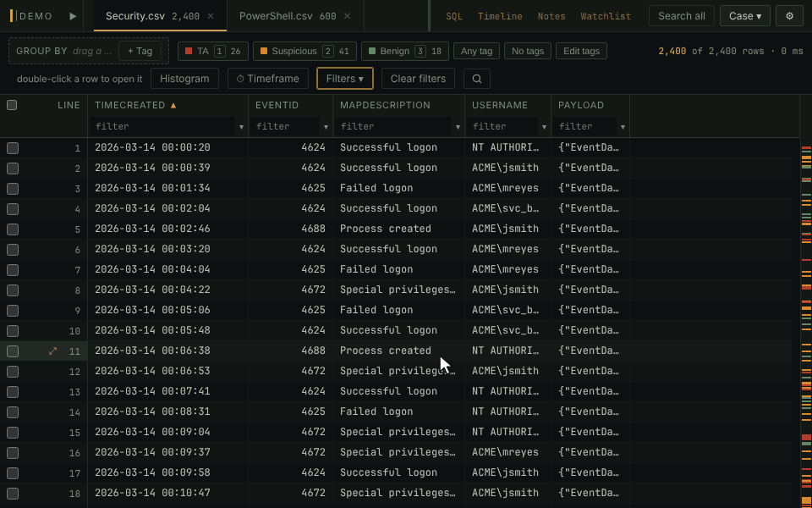Click the + Tag button
812x508 pixels.
coord(140,51)
